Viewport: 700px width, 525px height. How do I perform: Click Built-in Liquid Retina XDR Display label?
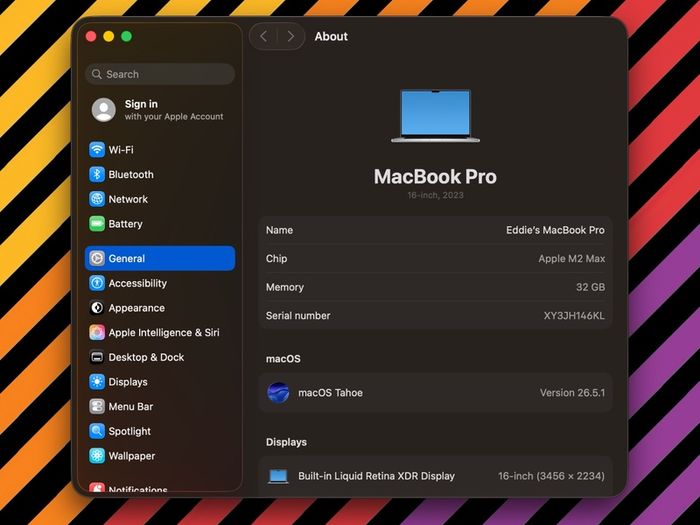[376, 476]
